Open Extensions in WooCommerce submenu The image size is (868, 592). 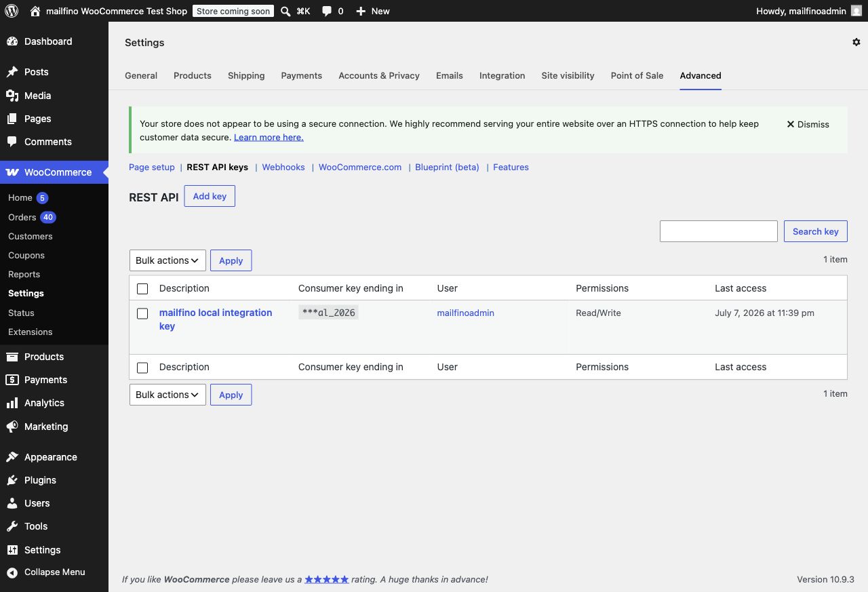pyautogui.click(x=31, y=332)
